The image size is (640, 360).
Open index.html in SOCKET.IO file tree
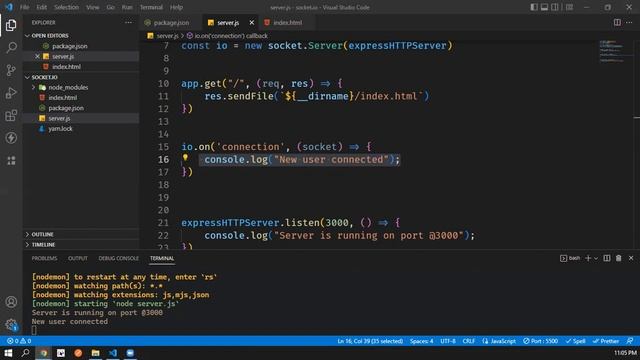click(x=62, y=98)
